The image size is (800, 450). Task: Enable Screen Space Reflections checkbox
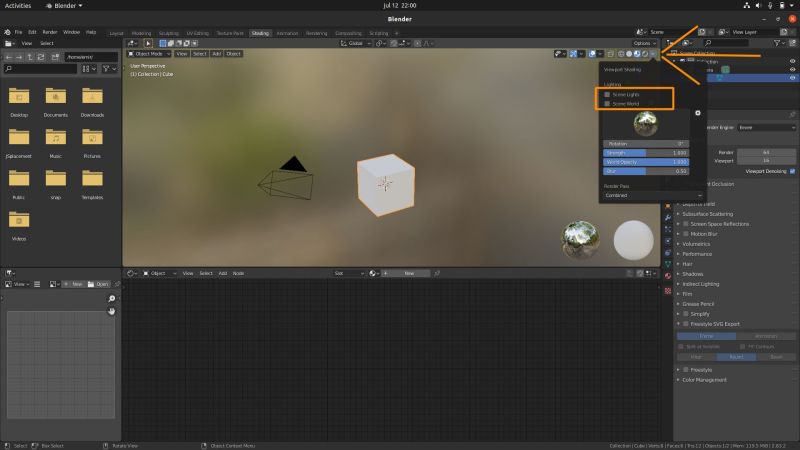(686, 224)
